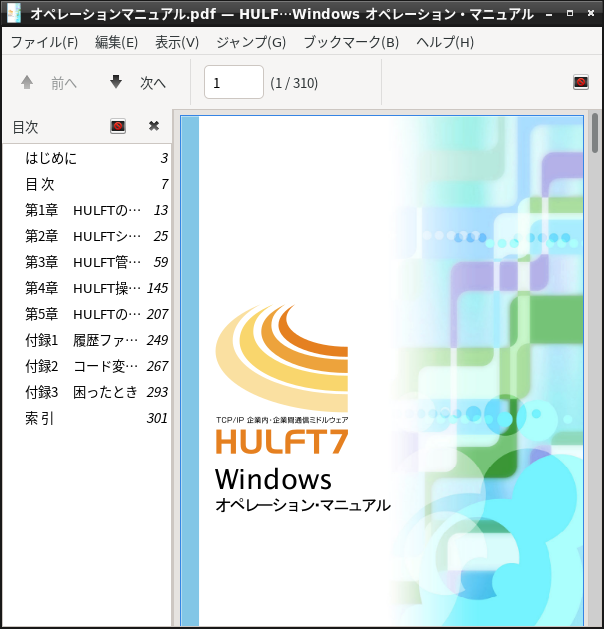Click the (1 / 310) page count label
Viewport: 604px width, 629px height.
294,83
